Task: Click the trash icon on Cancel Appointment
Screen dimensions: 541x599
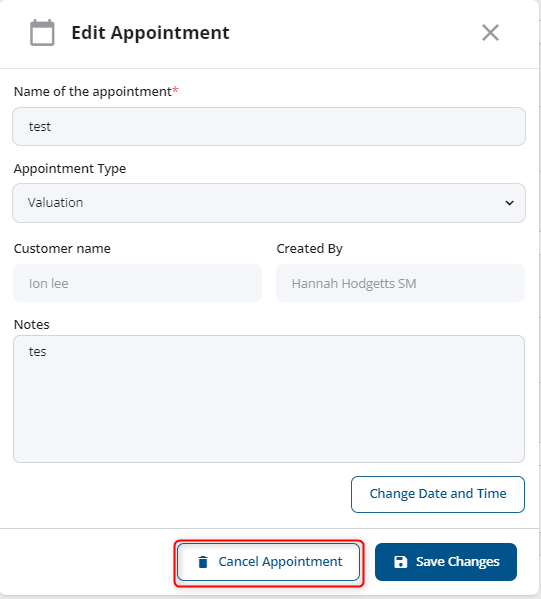Action: (203, 562)
